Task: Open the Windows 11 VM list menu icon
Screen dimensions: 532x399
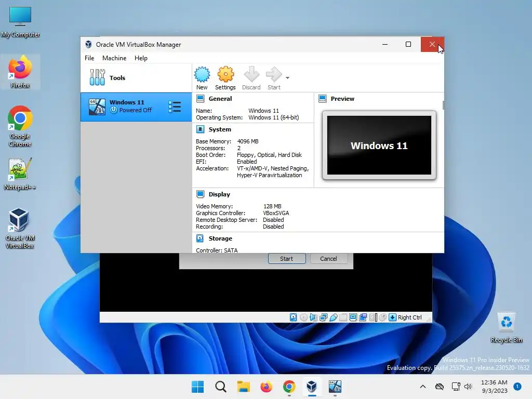Action: [175, 107]
